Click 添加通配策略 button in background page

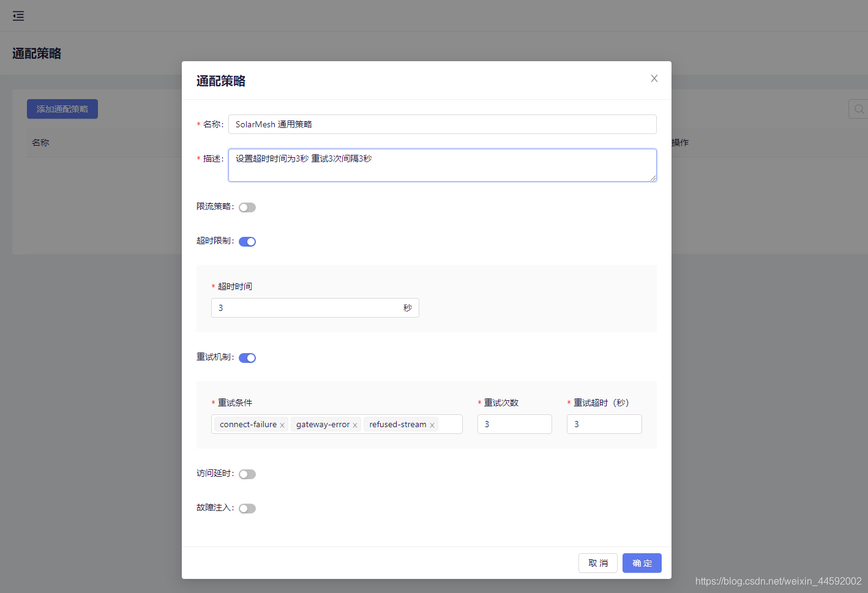(62, 109)
